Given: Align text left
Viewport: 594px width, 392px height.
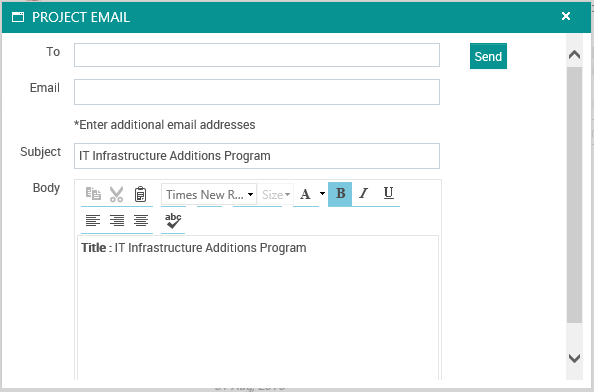Looking at the screenshot, I should tap(93, 220).
